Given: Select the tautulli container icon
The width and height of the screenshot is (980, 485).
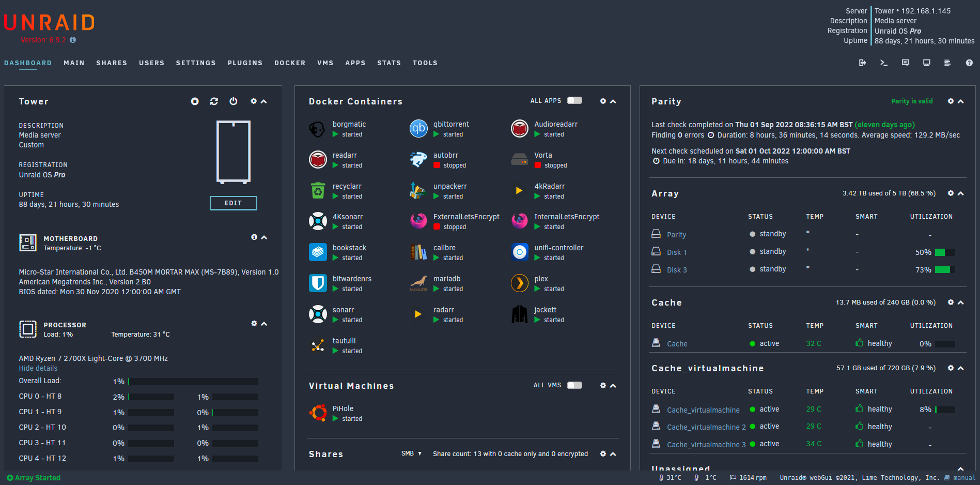Looking at the screenshot, I should coord(318,345).
